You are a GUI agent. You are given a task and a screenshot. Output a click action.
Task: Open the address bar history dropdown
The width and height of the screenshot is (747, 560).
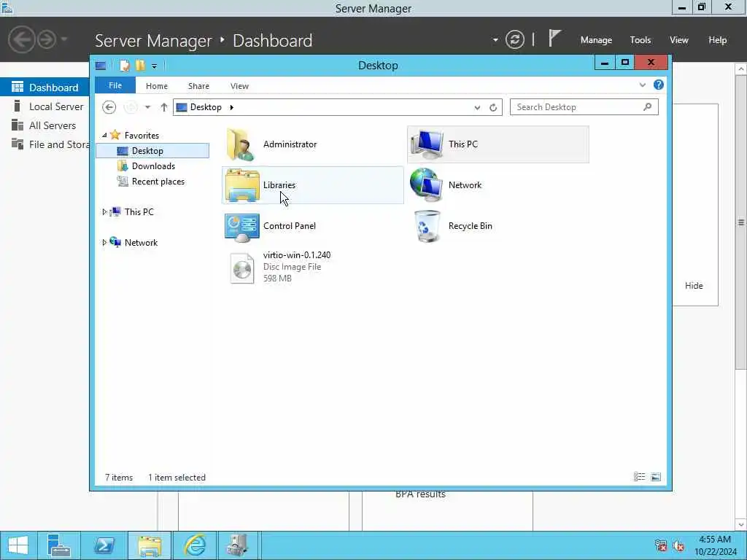pos(477,108)
